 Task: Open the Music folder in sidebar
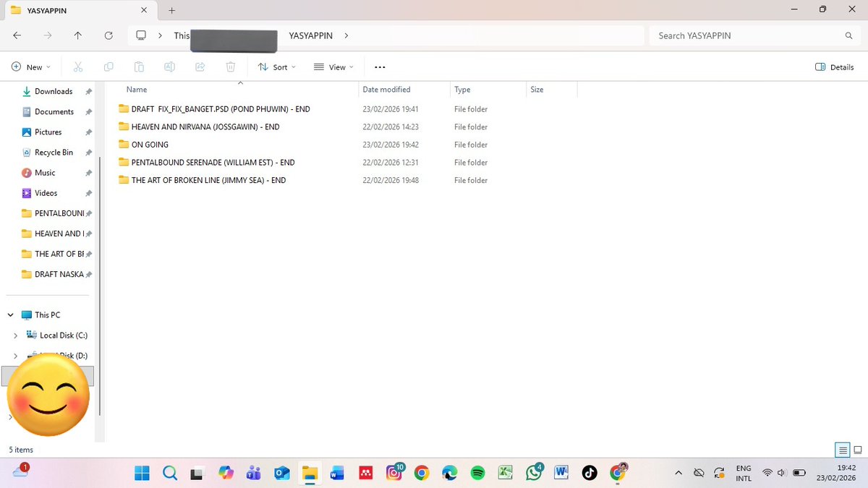pos(45,173)
